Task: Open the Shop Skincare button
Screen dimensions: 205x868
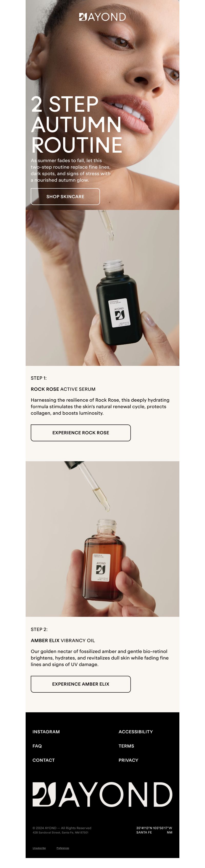Action: click(65, 196)
